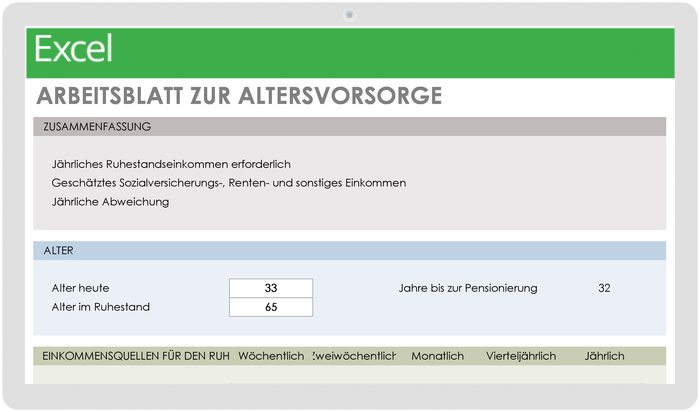Edit the 'Alter heute' field showing 33
The width and height of the screenshot is (700, 412).
(271, 288)
